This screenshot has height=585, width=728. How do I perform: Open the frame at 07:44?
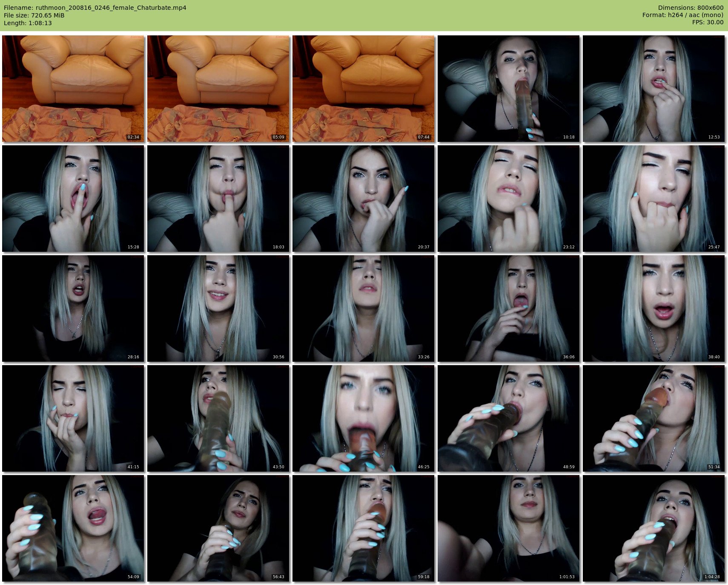click(364, 89)
